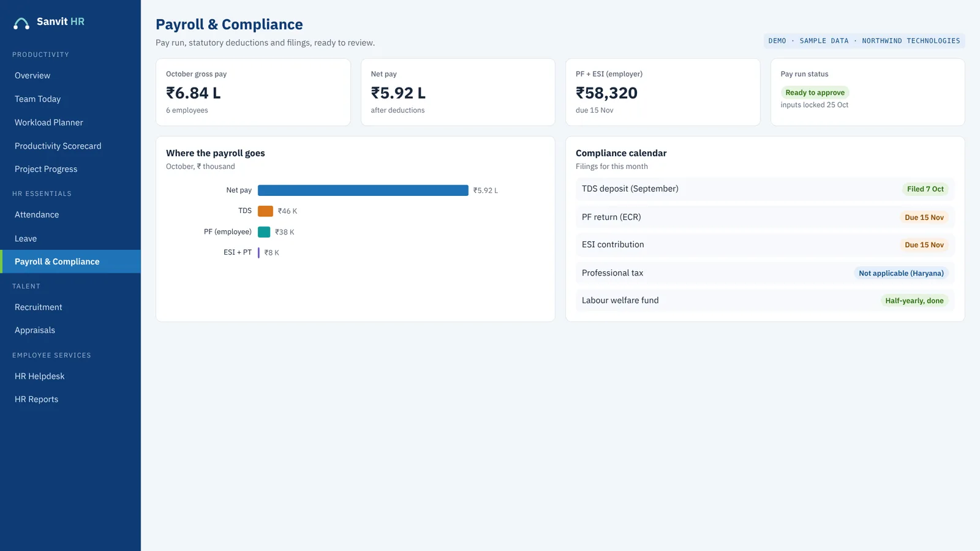Open HR Reports
Image resolution: width=980 pixels, height=551 pixels.
[70, 399]
